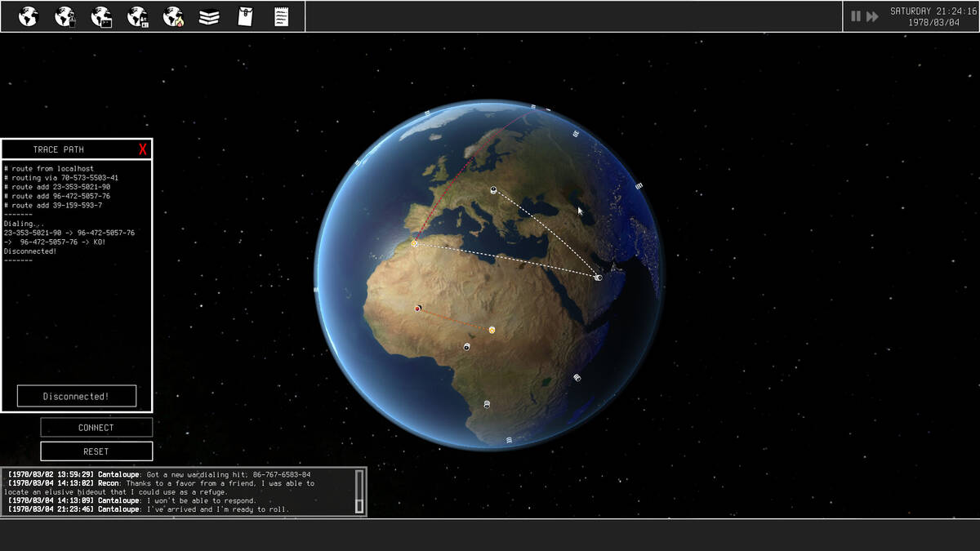Open the globe view with flame icon
This screenshot has width=980, height=551.
[173, 16]
